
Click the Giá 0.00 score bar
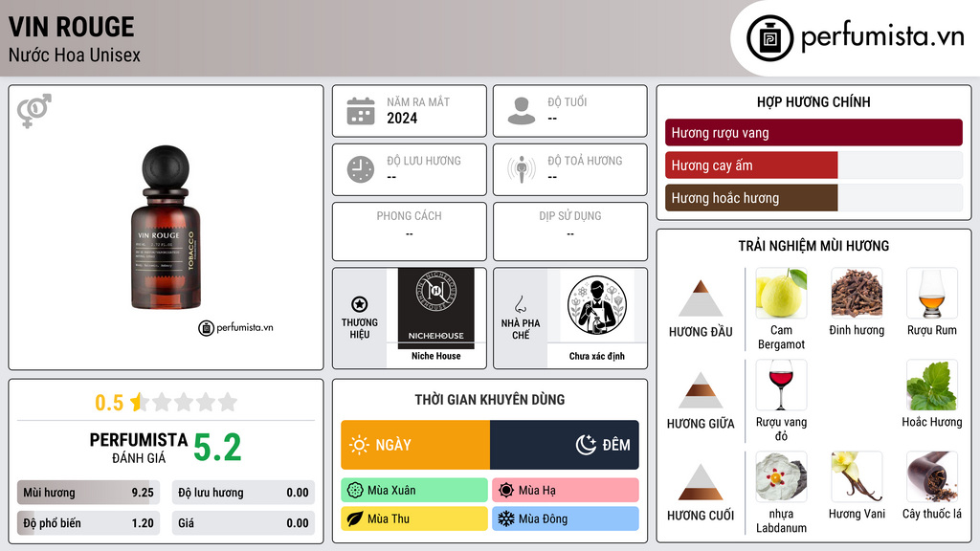(x=243, y=523)
